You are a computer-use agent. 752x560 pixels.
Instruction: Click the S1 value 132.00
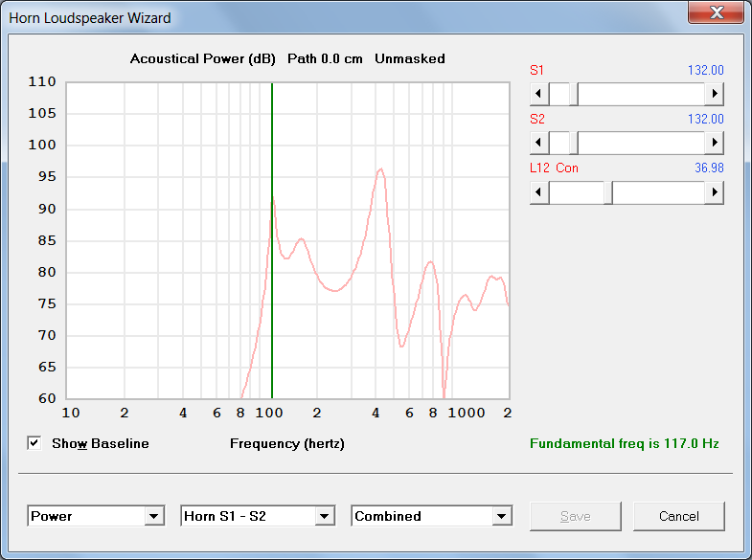click(705, 71)
